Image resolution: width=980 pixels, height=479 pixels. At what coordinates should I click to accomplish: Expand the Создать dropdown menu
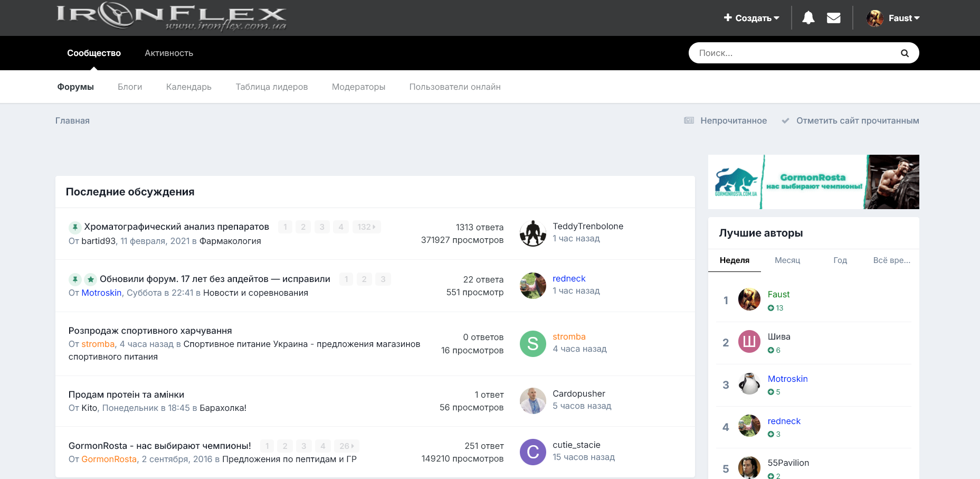751,18
